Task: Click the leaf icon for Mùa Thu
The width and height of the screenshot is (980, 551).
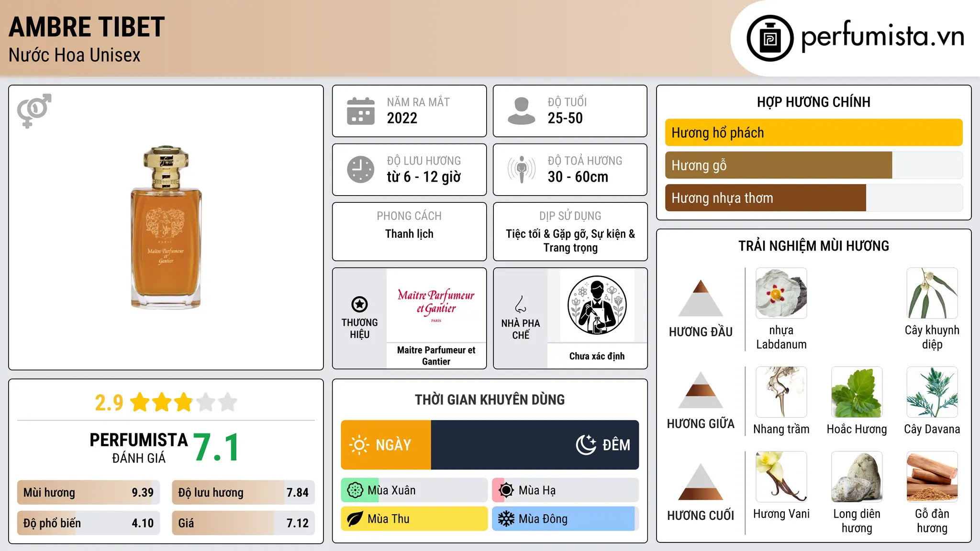Action: (355, 519)
